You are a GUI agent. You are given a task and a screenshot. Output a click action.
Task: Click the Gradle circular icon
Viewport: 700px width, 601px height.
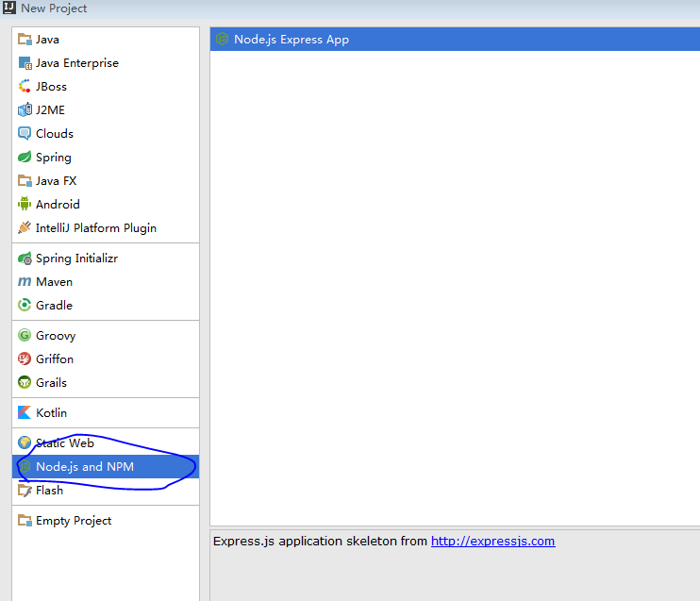[x=25, y=305]
